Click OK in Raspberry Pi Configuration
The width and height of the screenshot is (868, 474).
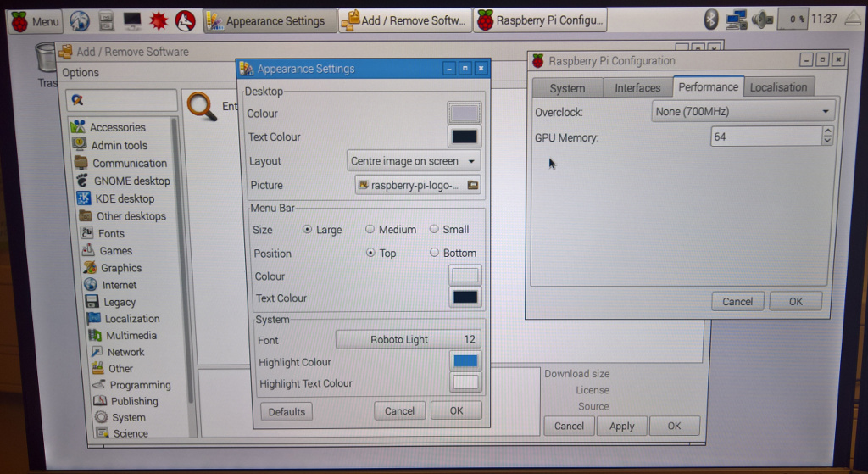795,301
